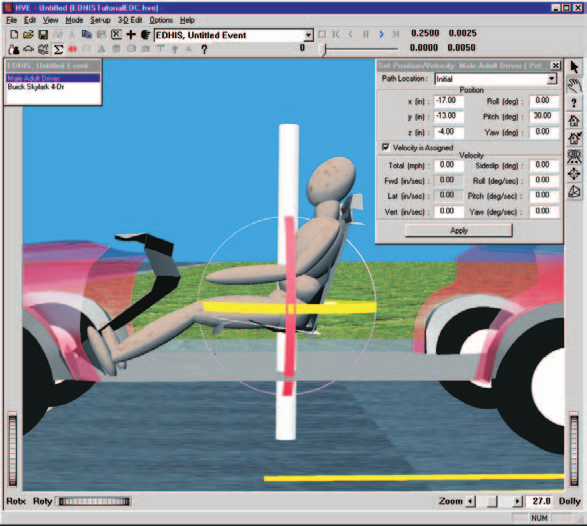Open the Set-up menu
Viewport: 587px width, 526px height.
[x=100, y=20]
